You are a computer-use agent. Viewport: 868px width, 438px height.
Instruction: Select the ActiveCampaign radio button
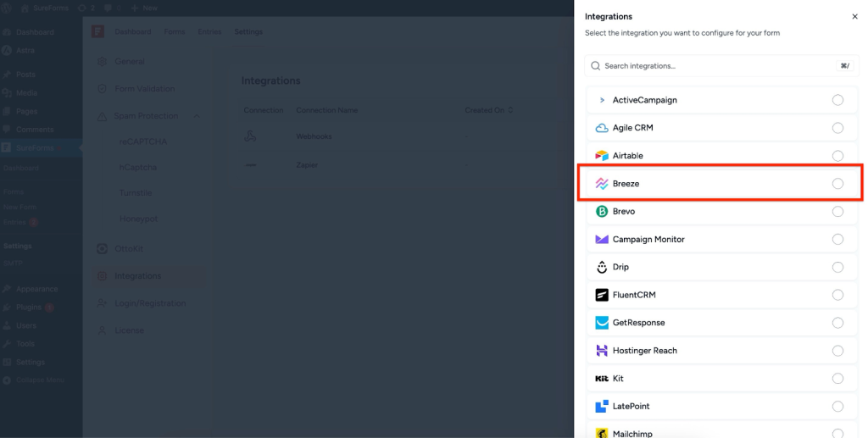[837, 100]
